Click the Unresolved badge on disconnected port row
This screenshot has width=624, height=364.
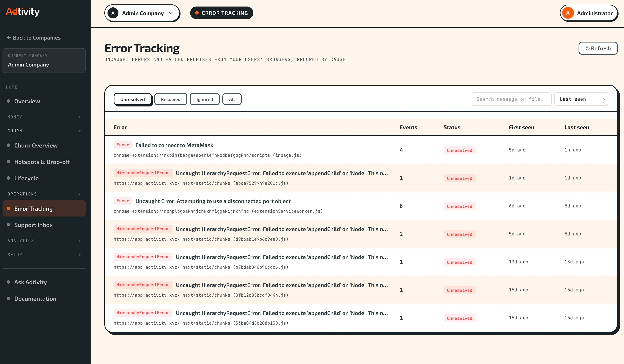(459, 206)
